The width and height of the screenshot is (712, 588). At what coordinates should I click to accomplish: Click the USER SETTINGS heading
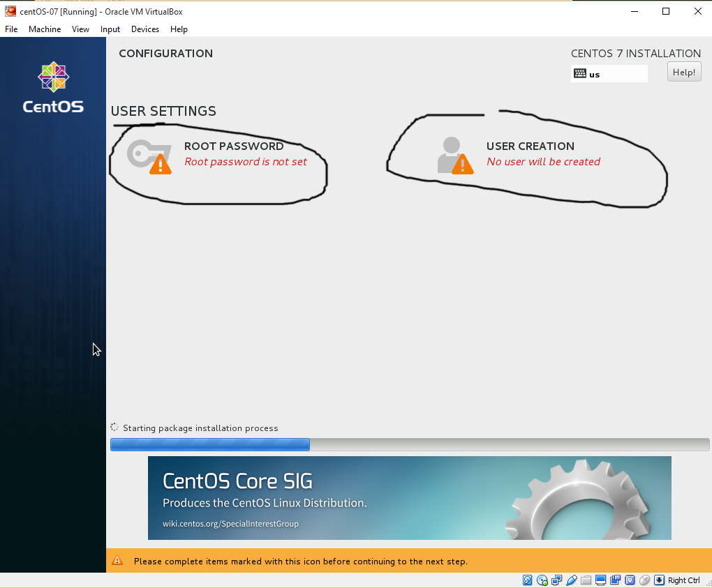[163, 111]
